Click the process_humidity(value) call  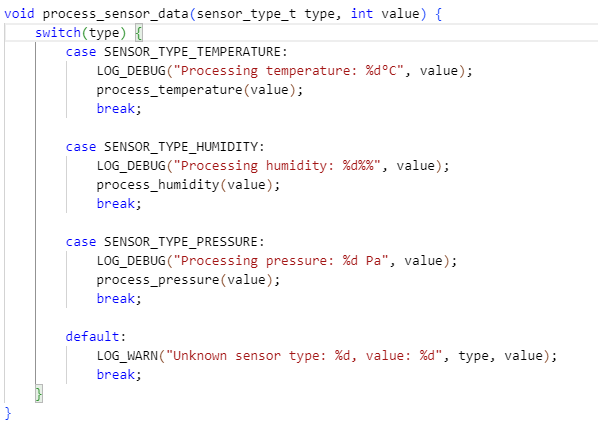coord(185,185)
